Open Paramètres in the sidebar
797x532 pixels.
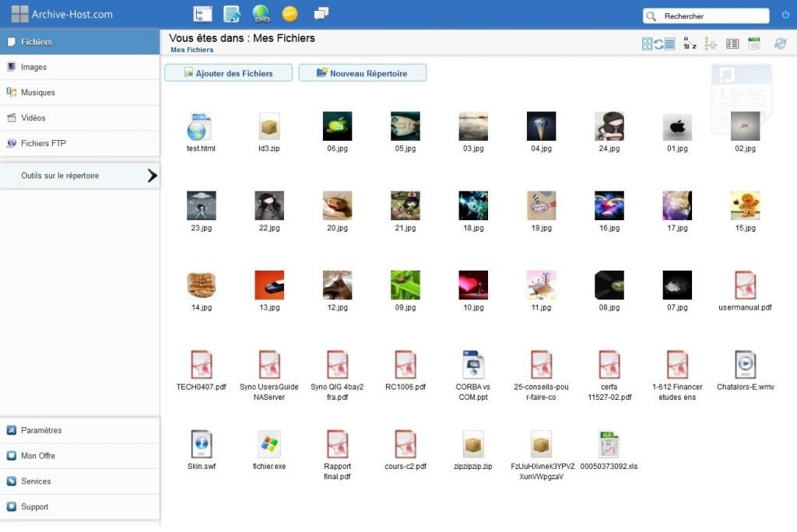pos(41,430)
